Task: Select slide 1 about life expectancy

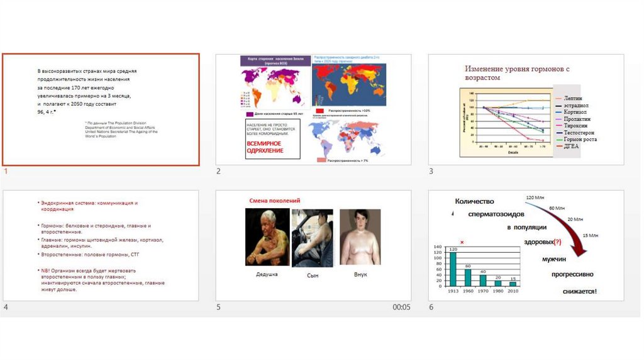Action: click(101, 109)
